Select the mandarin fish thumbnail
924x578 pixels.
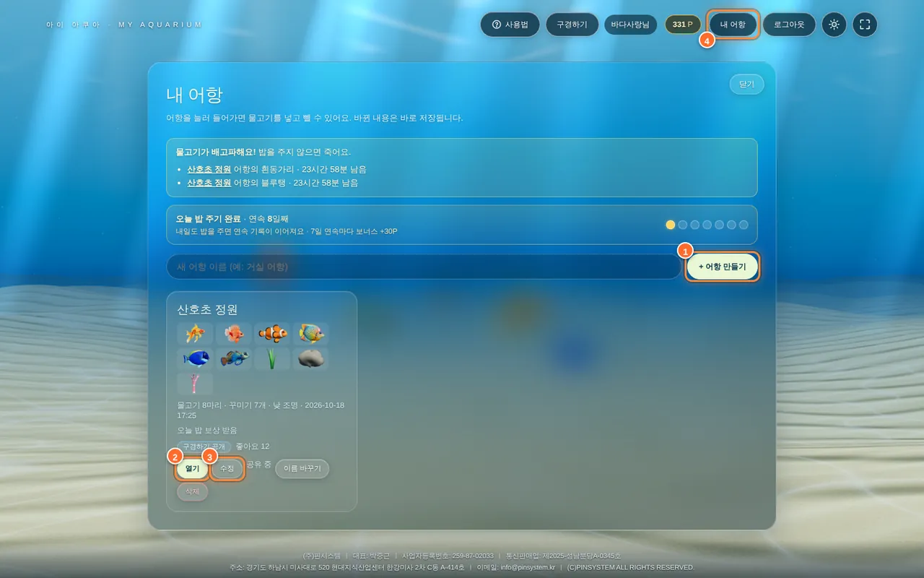point(234,358)
